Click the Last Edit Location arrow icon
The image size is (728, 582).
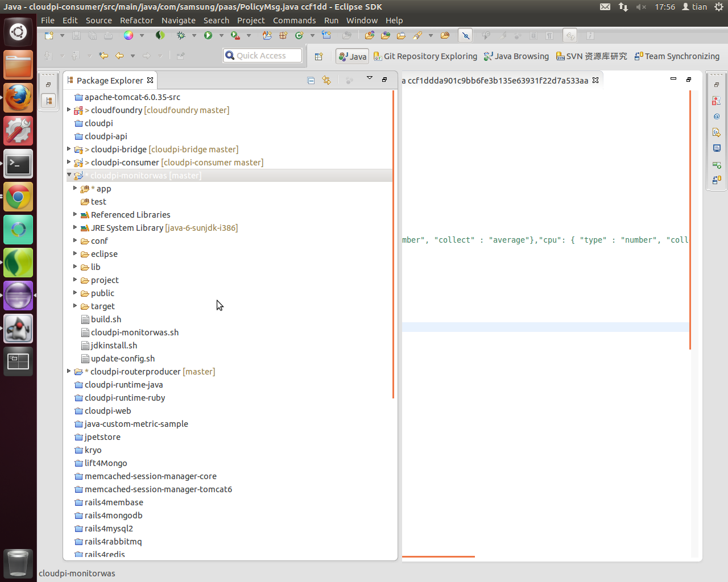[x=104, y=56]
